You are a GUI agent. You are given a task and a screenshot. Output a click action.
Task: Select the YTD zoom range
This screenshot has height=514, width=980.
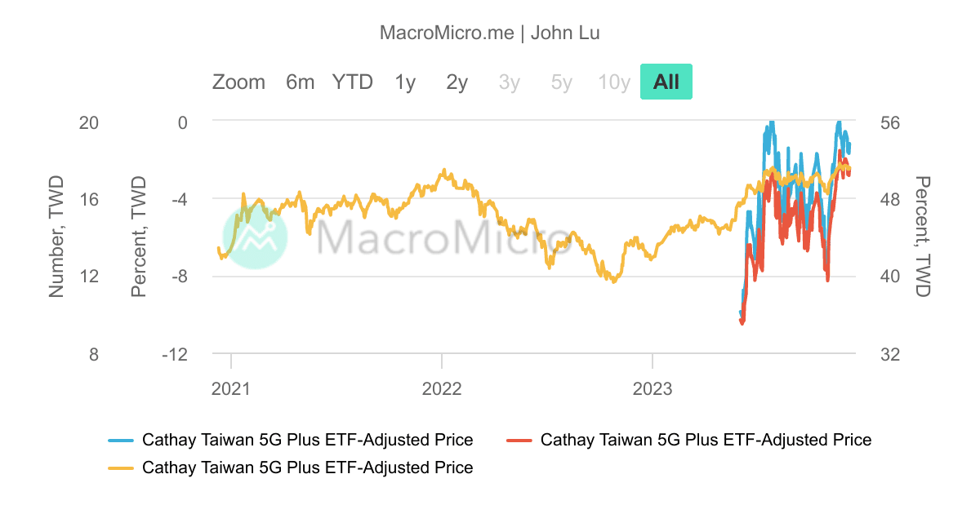pyautogui.click(x=352, y=82)
